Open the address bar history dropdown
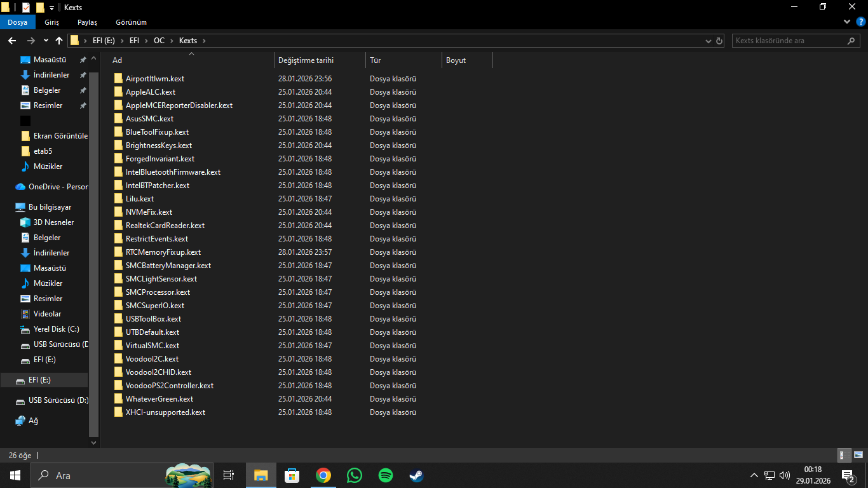The image size is (868, 488). coord(709,41)
